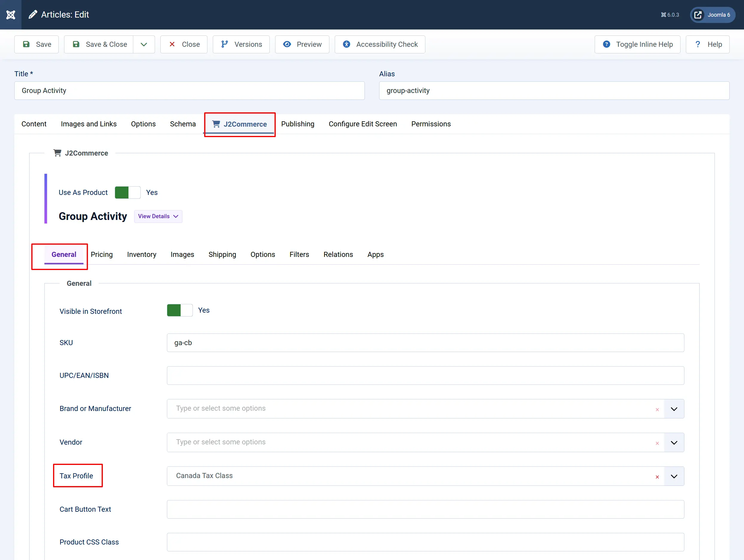Clear the Vendor selection
Image resolution: width=744 pixels, height=560 pixels.
[x=657, y=443]
